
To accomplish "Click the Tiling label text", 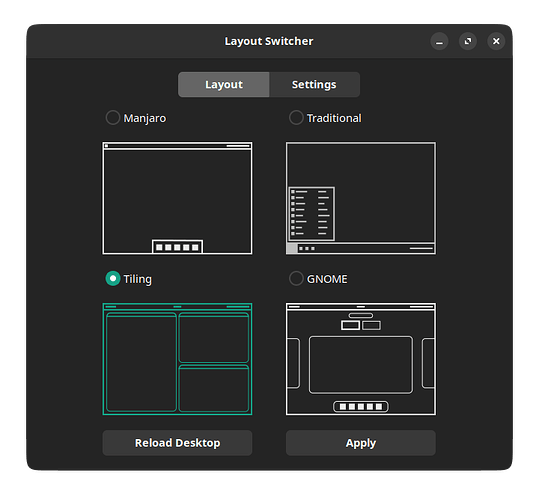I will click(x=138, y=279).
